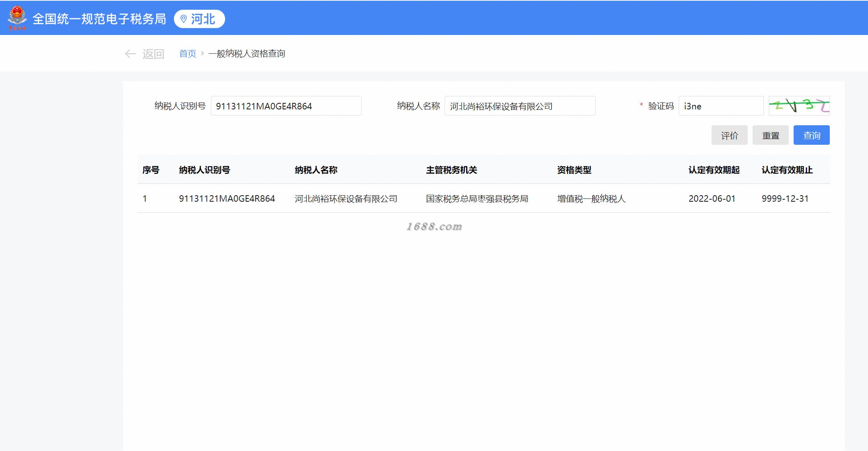
Task: Click the 返回 back link
Action: tap(153, 54)
